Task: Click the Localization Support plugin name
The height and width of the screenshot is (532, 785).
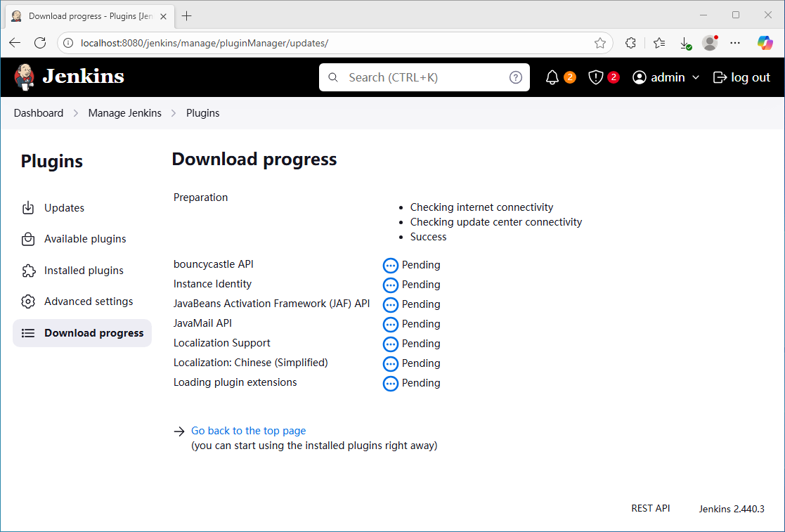Action: (x=222, y=343)
